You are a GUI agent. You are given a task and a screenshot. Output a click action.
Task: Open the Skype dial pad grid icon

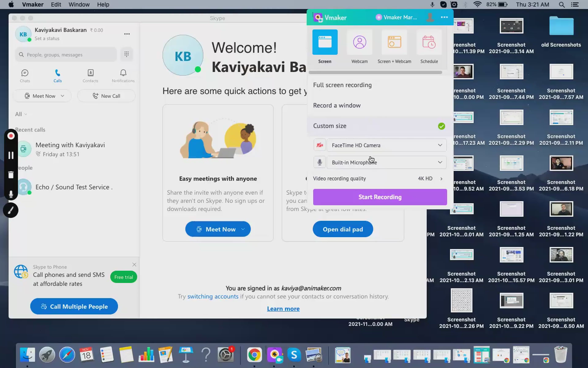(x=127, y=54)
